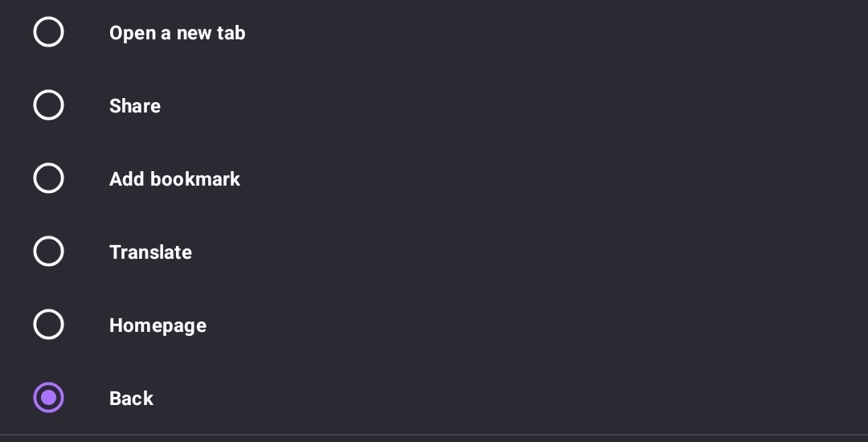Set the action to Share
Image resolution: width=868 pixels, height=442 pixels.
(48, 105)
